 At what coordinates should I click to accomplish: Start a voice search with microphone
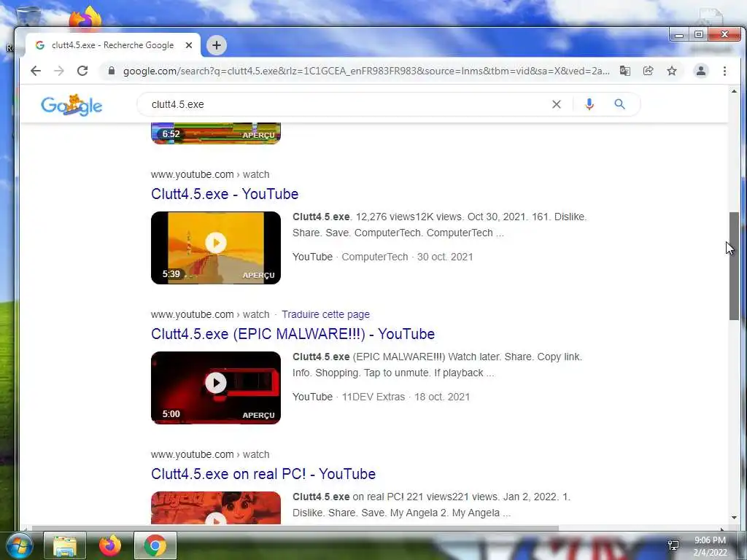click(x=589, y=104)
